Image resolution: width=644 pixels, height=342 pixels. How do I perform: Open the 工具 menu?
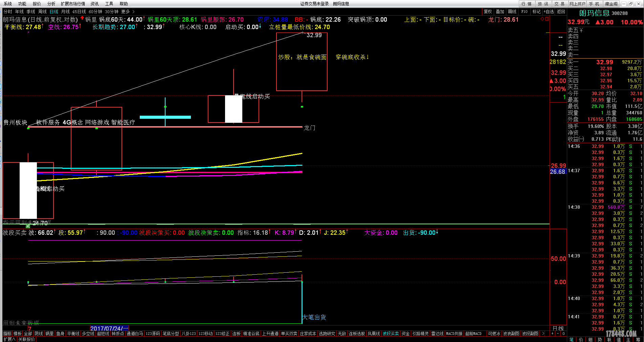point(109,4)
